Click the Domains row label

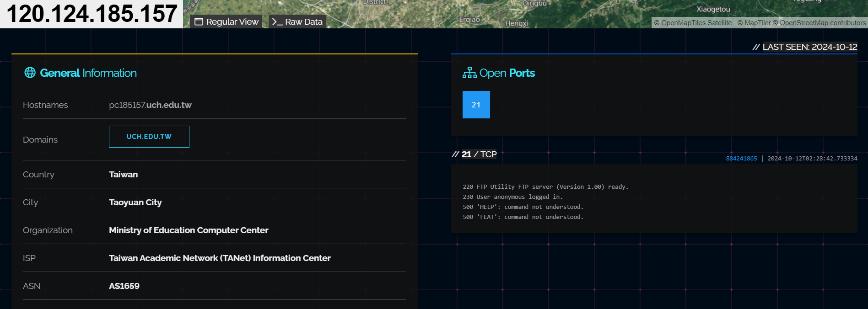(x=40, y=140)
